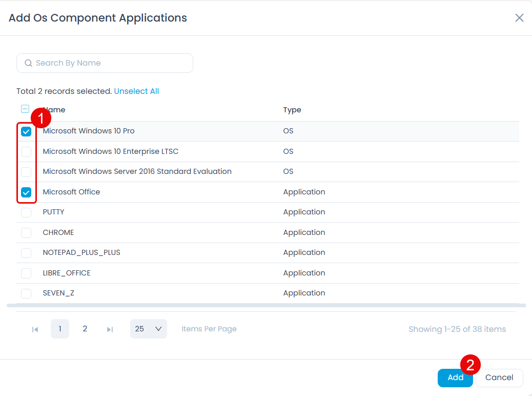Click the Unselect All link
The width and height of the screenshot is (532, 396).
136,91
